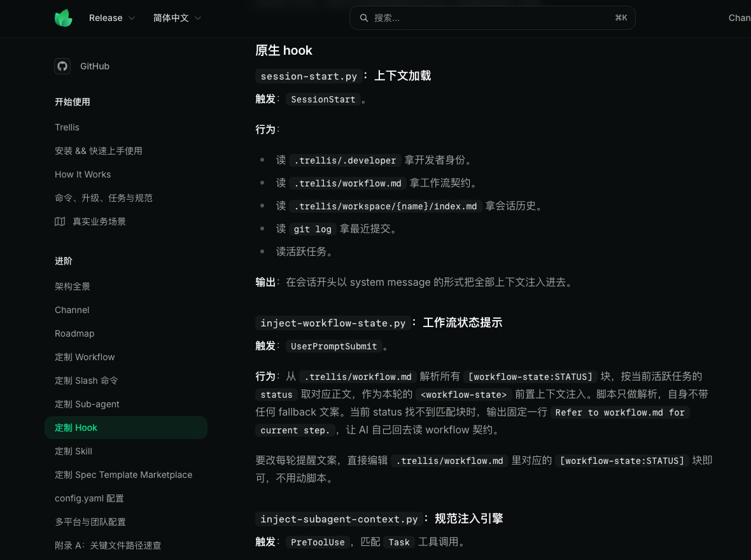
Task: Go to 架构全景 page
Action: [73, 286]
